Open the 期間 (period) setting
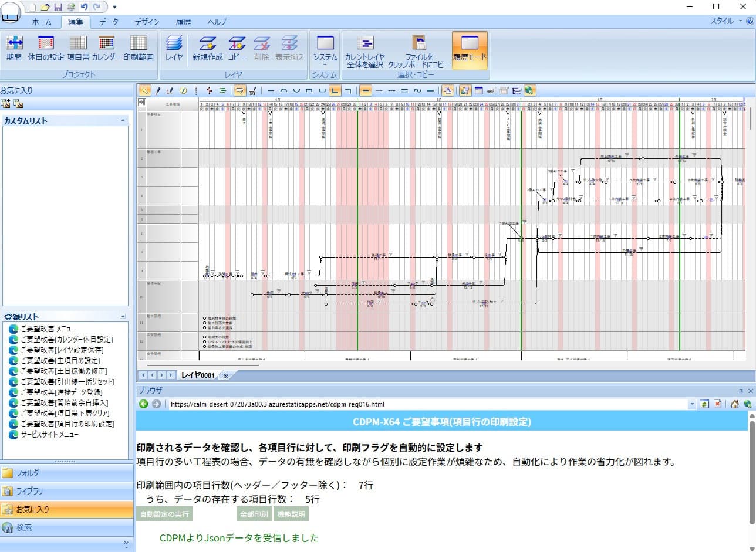Image resolution: width=756 pixels, height=552 pixels. point(14,48)
